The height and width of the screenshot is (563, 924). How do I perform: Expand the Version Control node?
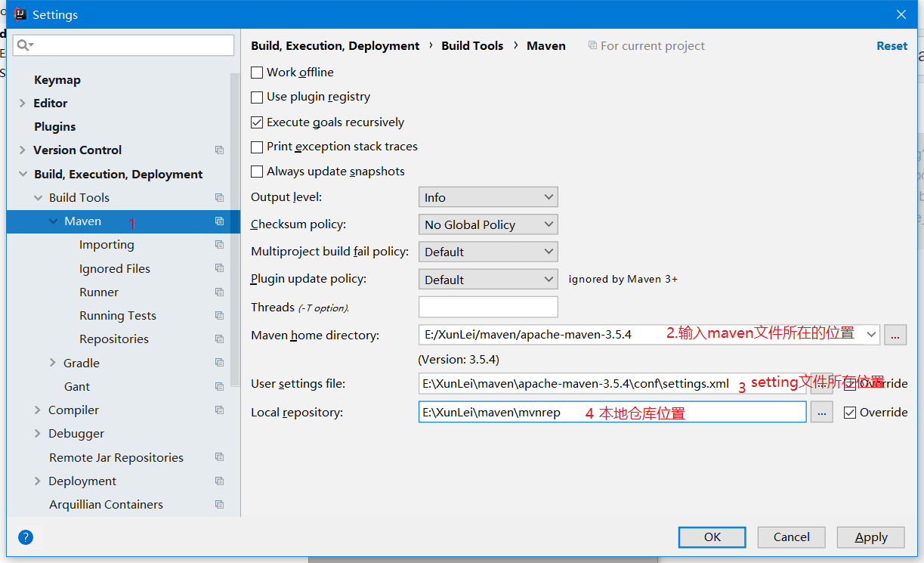point(23,150)
